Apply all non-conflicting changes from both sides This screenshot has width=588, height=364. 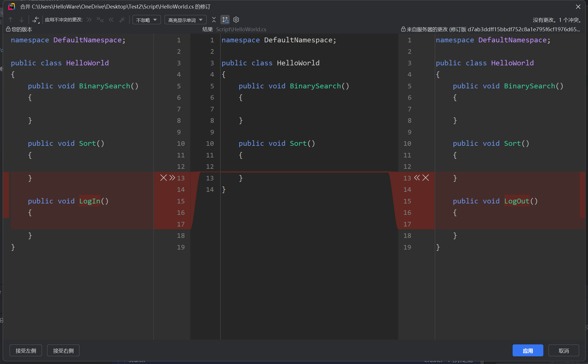pos(100,20)
